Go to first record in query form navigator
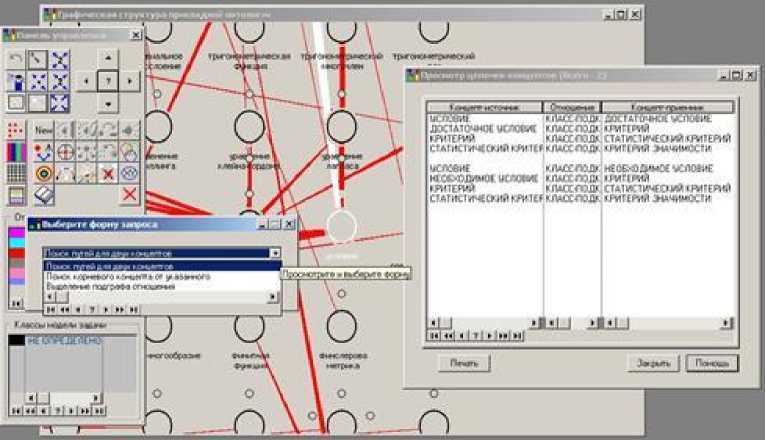 (x=50, y=309)
